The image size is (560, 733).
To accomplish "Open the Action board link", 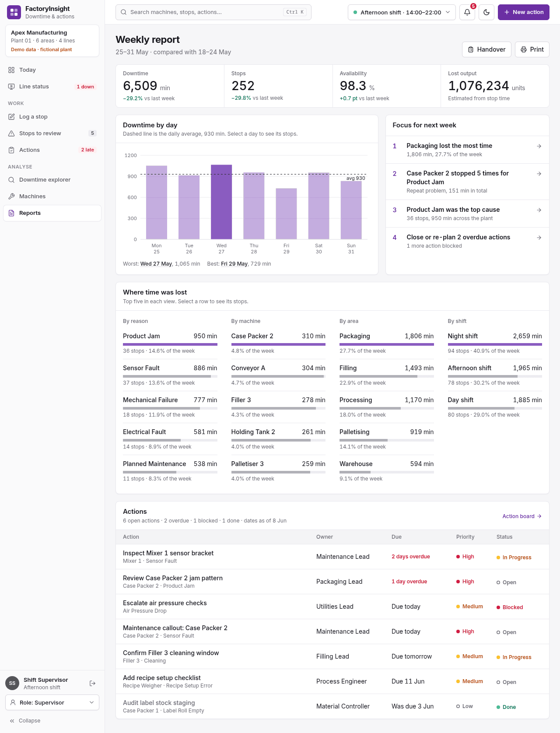I will coord(522,516).
